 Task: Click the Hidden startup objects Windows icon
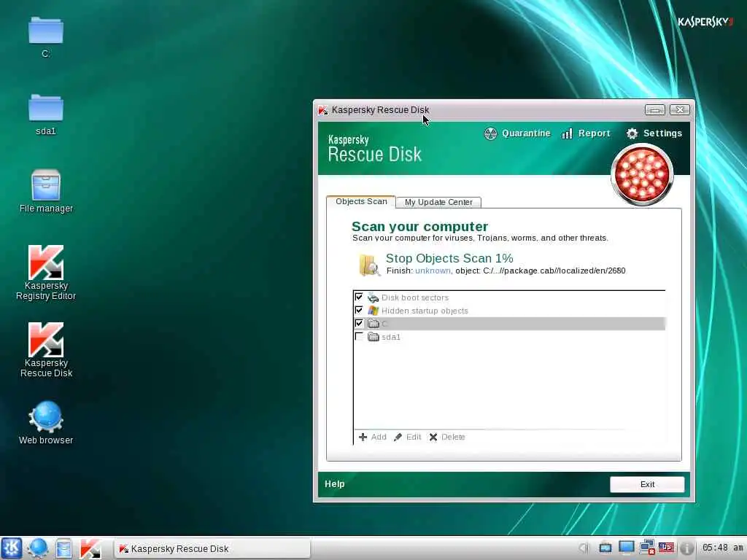(373, 311)
